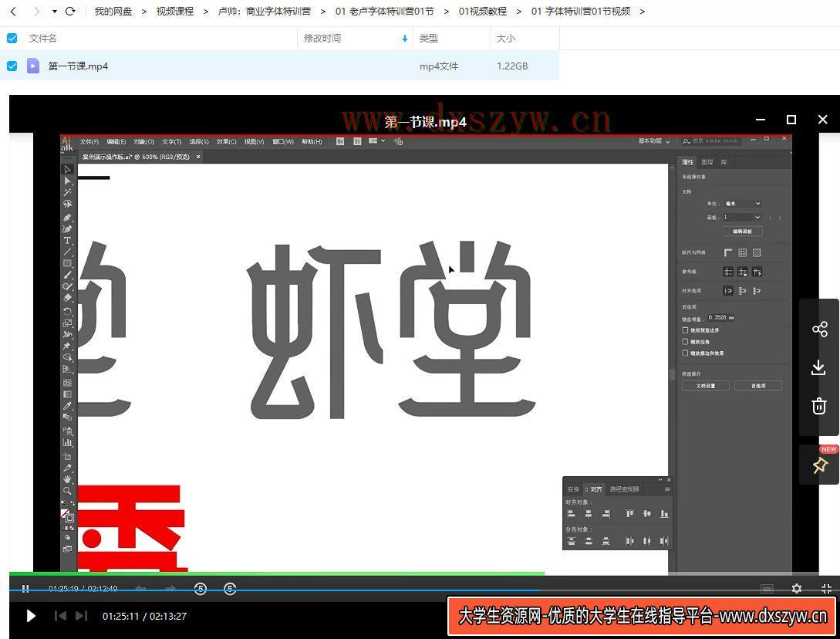The width and height of the screenshot is (840, 639).
Task: Toggle transparency grid icon
Action: 757,252
